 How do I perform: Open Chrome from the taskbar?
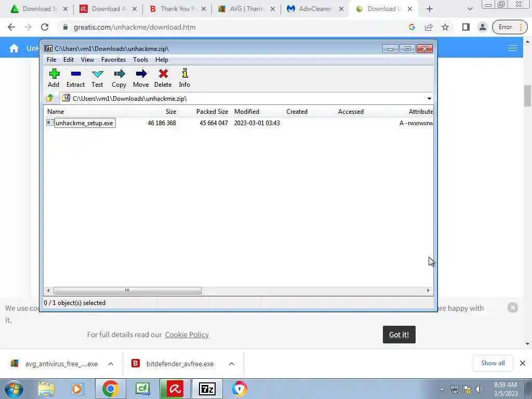tap(110, 389)
